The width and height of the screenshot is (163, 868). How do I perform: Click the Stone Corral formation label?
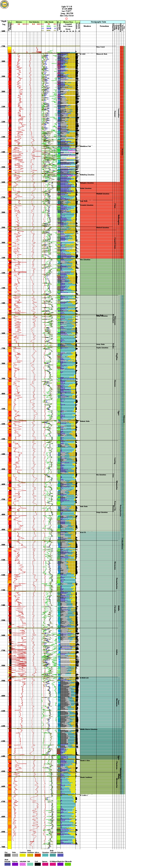[100, 47]
